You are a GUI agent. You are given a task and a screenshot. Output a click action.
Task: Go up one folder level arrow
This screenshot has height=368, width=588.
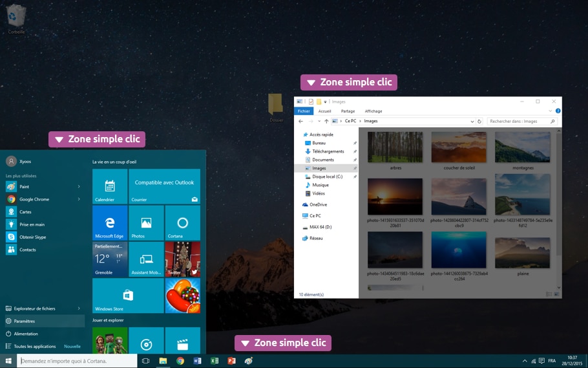(x=327, y=121)
